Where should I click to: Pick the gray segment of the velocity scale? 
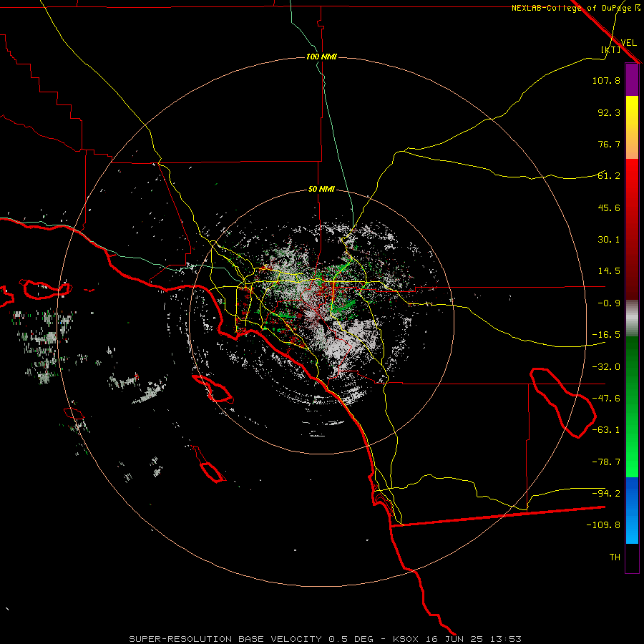(x=632, y=318)
